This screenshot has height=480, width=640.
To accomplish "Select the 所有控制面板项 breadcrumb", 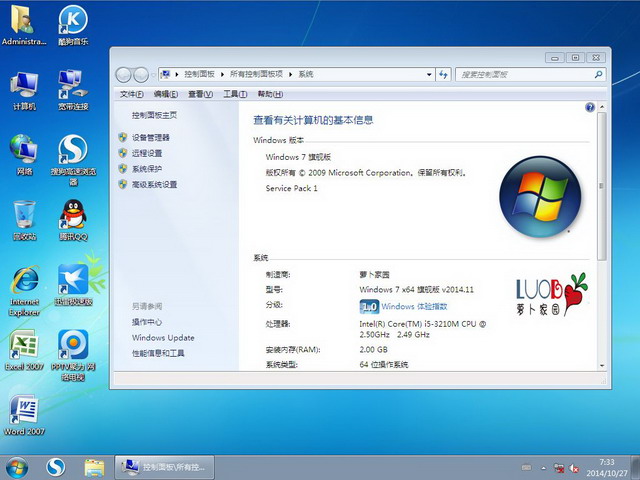I will [x=256, y=74].
